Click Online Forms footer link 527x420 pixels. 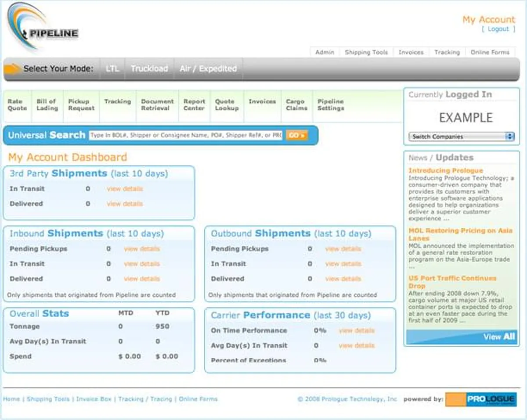coord(198,399)
